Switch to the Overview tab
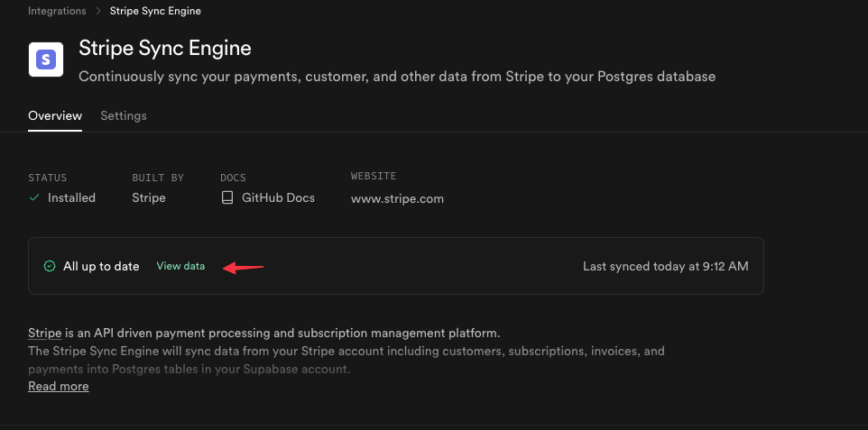This screenshot has width=868, height=430. (x=55, y=115)
